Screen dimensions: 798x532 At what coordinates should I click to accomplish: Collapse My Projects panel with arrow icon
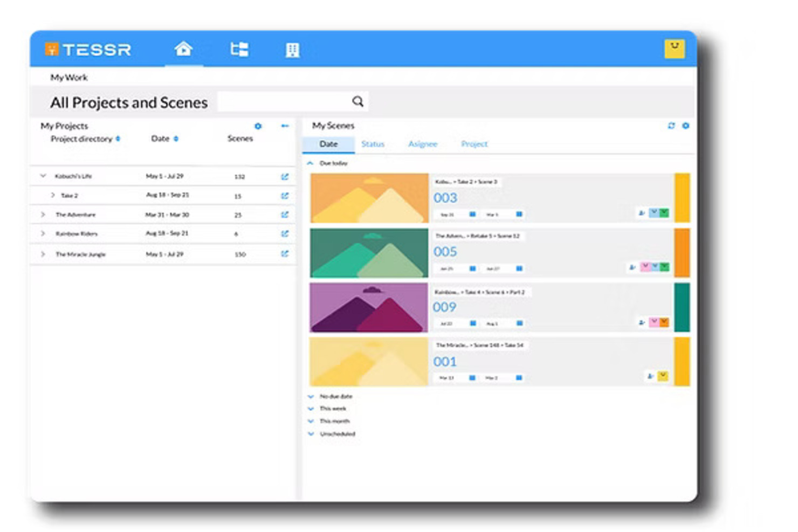[285, 126]
